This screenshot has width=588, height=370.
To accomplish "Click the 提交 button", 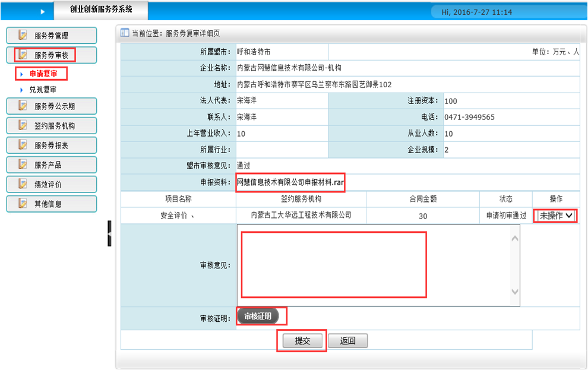I will tap(302, 341).
